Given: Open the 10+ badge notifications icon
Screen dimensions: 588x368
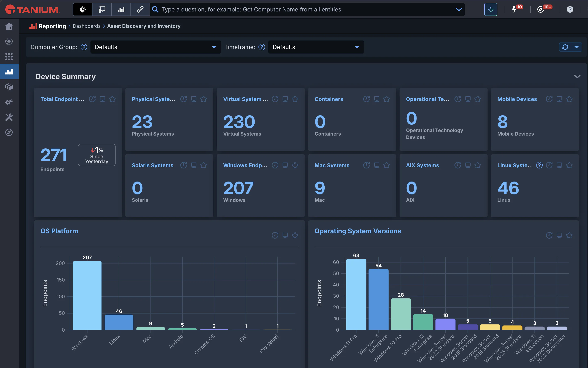Looking at the screenshot, I should click(x=541, y=9).
